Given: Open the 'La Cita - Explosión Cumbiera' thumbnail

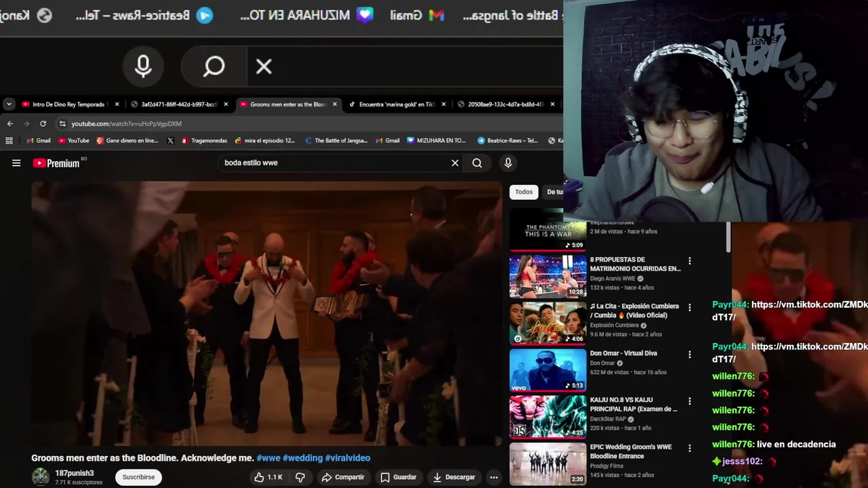Looking at the screenshot, I should click(548, 323).
